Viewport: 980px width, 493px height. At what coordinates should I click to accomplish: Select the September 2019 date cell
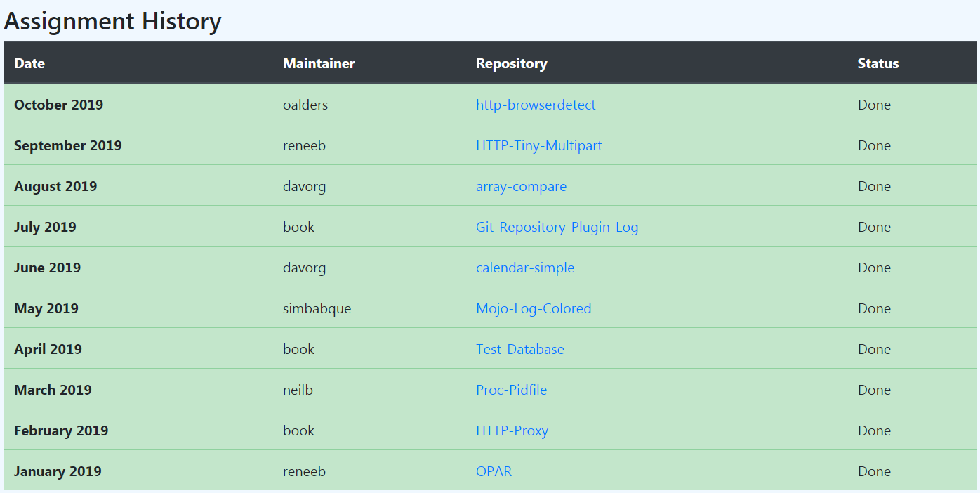point(68,145)
